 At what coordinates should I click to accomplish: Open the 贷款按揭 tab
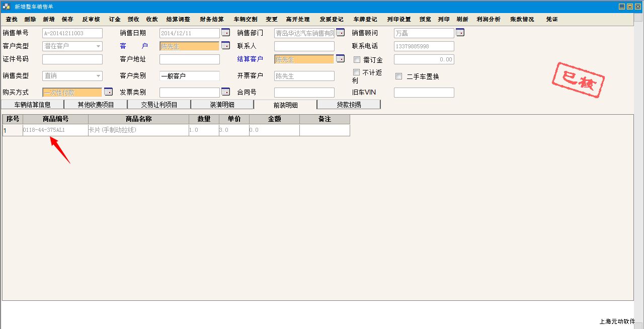[x=349, y=105]
